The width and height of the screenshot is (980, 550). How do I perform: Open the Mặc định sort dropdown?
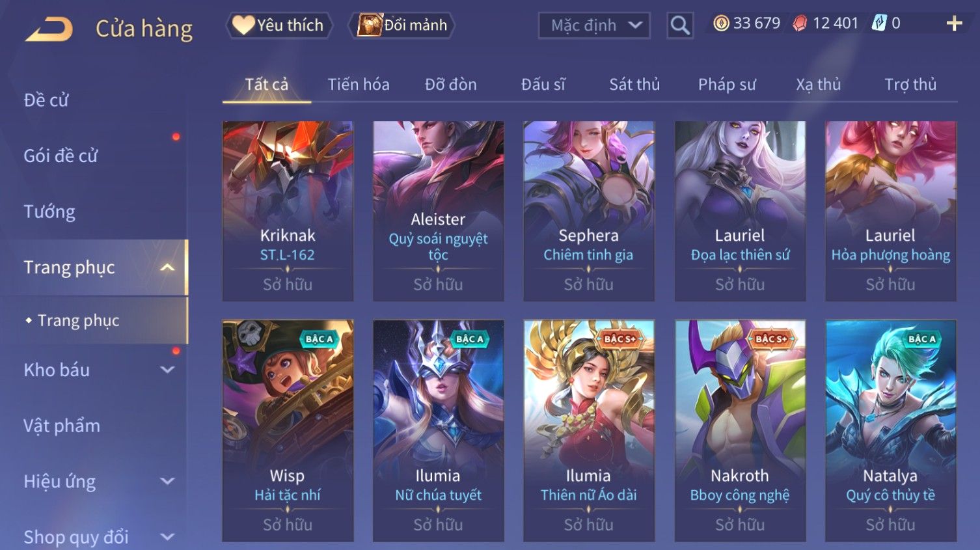coord(594,25)
